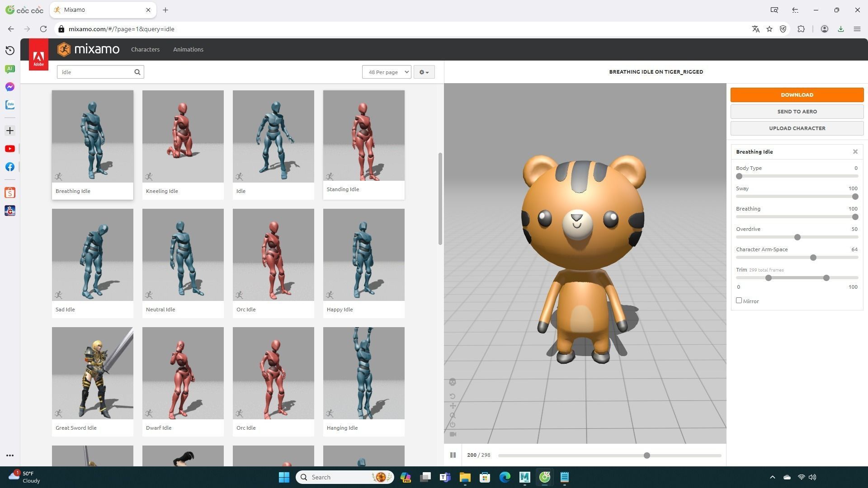This screenshot has width=868, height=488.
Task: Open Microsoft Edge from taskbar
Action: tap(505, 477)
